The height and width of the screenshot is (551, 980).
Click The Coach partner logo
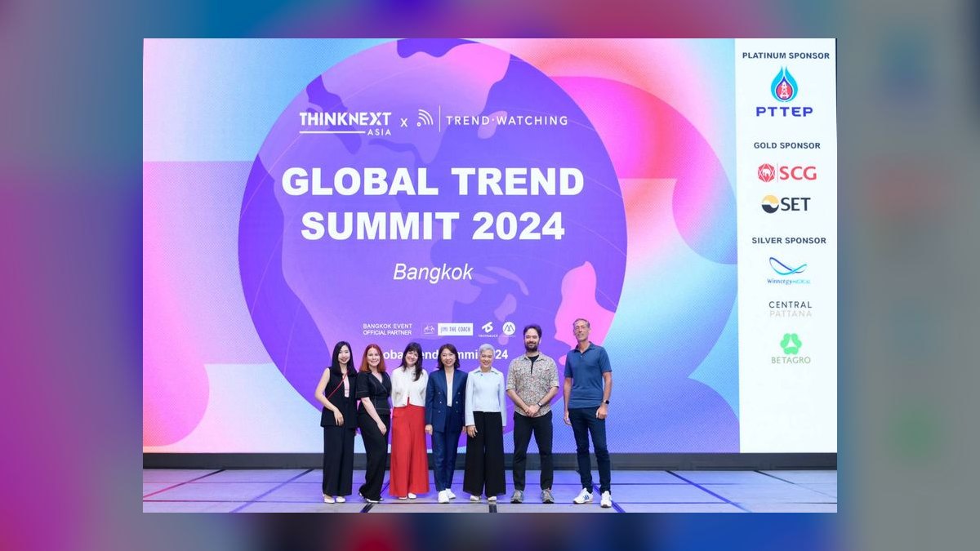coord(455,329)
